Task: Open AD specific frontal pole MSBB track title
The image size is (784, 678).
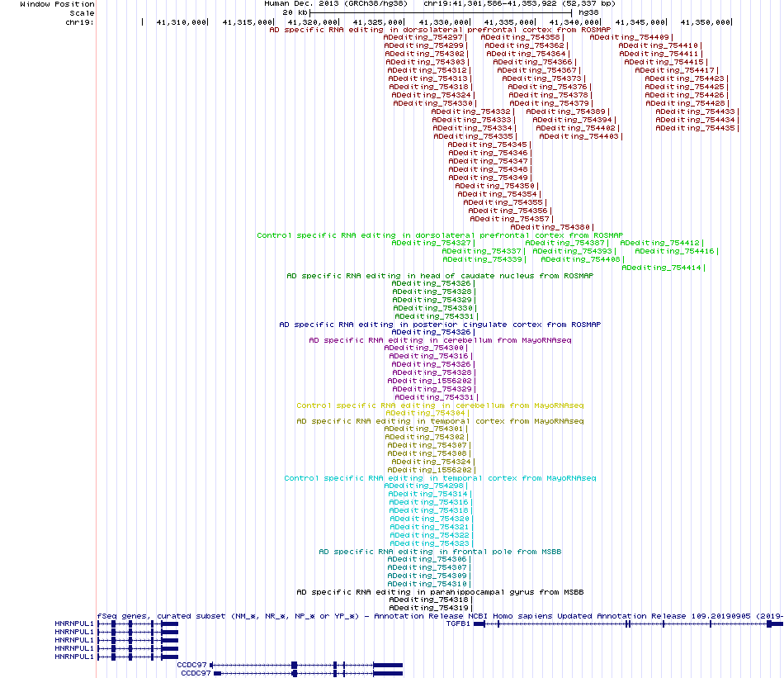Action: click(440, 552)
